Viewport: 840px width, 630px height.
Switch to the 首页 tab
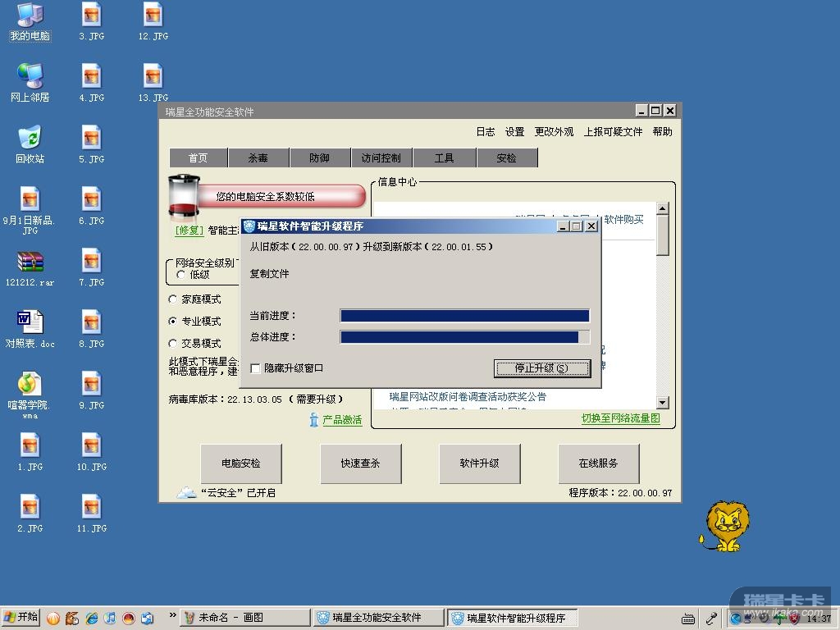(x=199, y=158)
